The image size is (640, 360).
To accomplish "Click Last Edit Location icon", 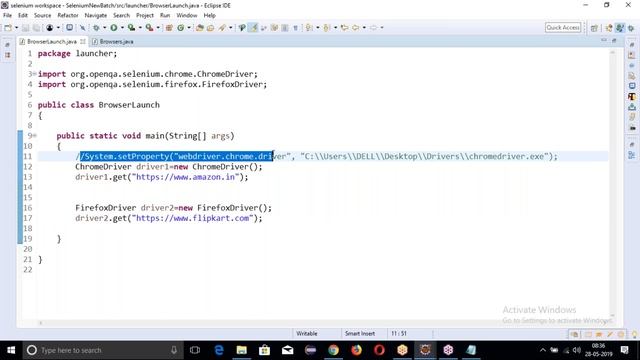I will [x=344, y=28].
